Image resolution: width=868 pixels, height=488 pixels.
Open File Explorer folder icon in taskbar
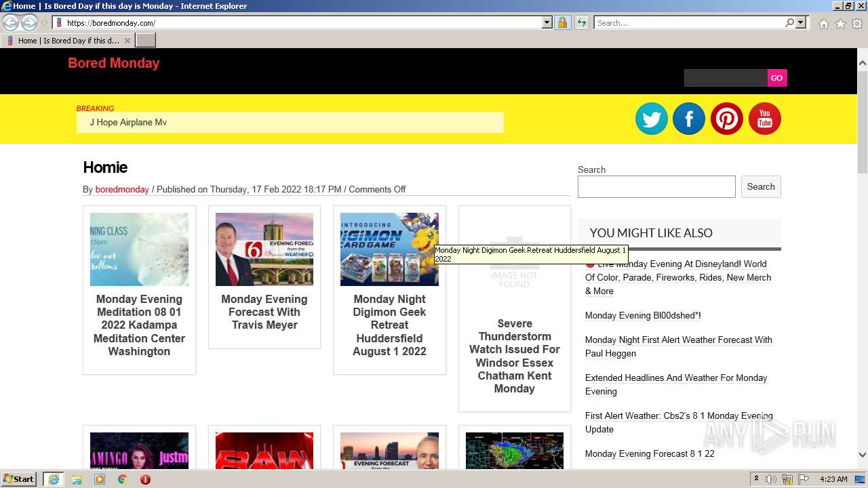pos(77,479)
